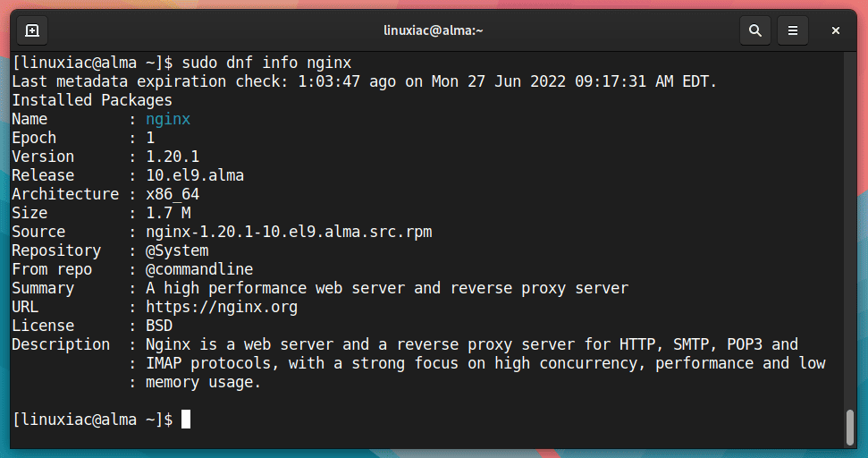868x458 pixels.
Task: Click the BSD license value
Action: pos(159,326)
